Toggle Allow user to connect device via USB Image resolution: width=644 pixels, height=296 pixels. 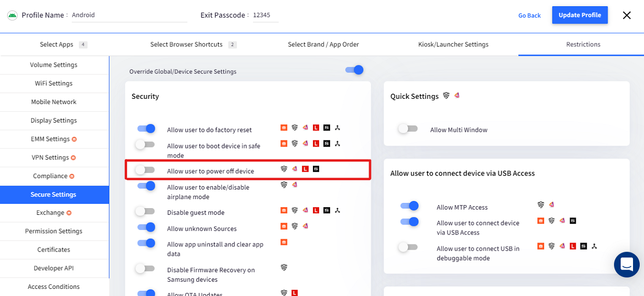click(x=409, y=222)
